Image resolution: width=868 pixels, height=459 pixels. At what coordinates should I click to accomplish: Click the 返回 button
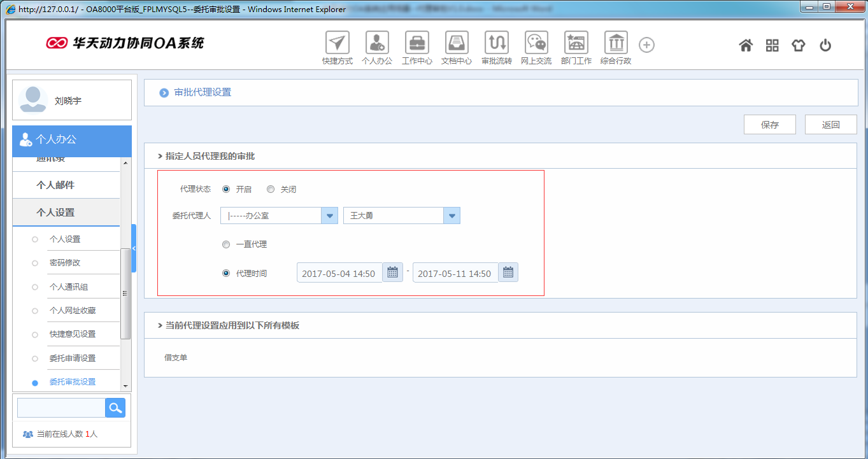click(x=830, y=124)
